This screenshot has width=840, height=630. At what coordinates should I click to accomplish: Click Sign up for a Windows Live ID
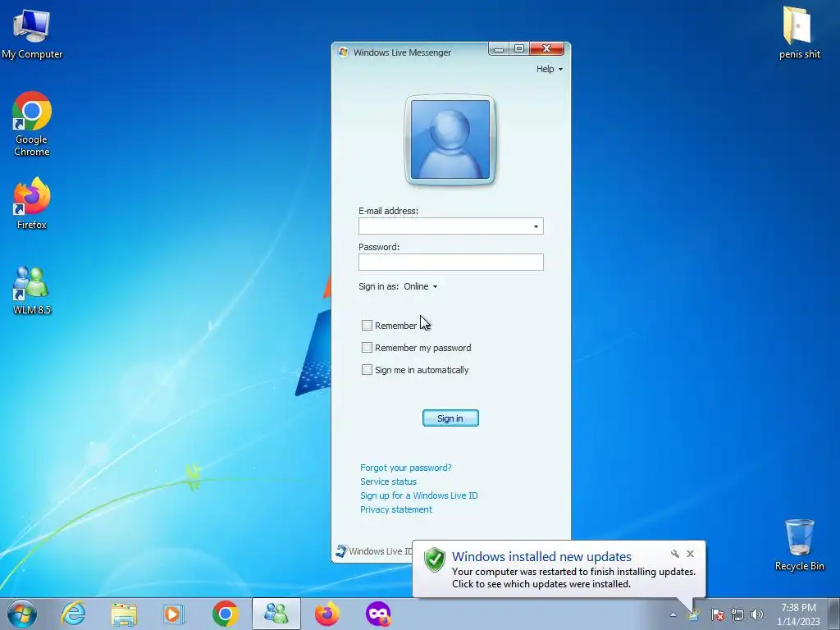click(x=419, y=495)
